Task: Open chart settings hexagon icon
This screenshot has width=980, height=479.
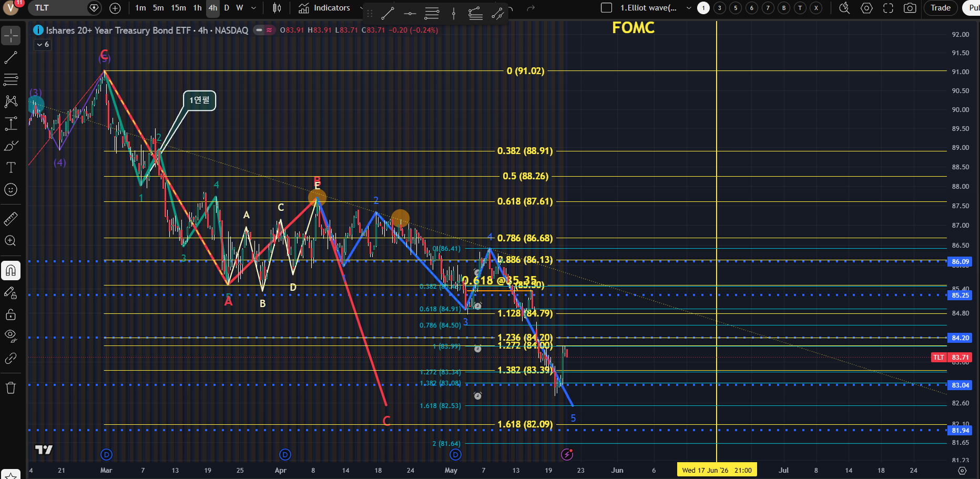Action: pos(866,8)
